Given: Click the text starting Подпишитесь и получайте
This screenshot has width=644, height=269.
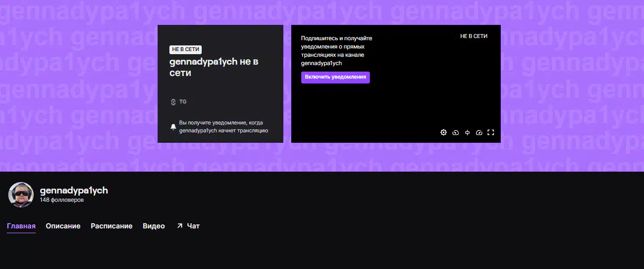Looking at the screenshot, I should tap(337, 51).
